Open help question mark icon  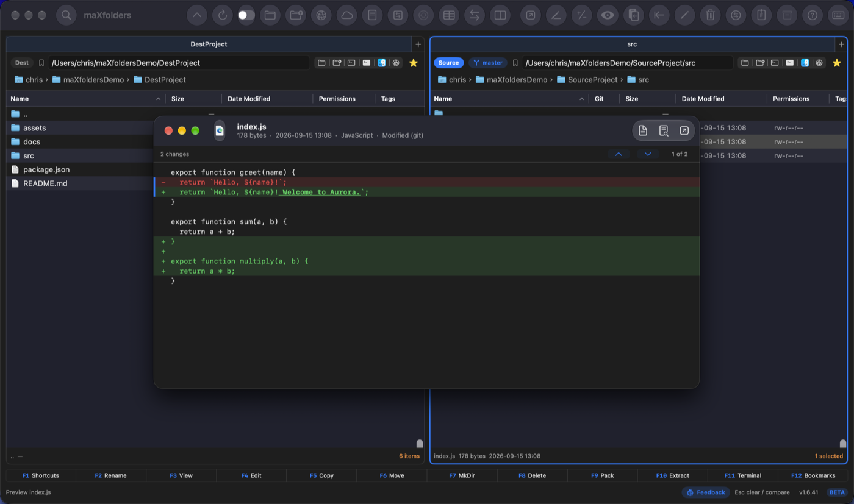[x=813, y=15]
